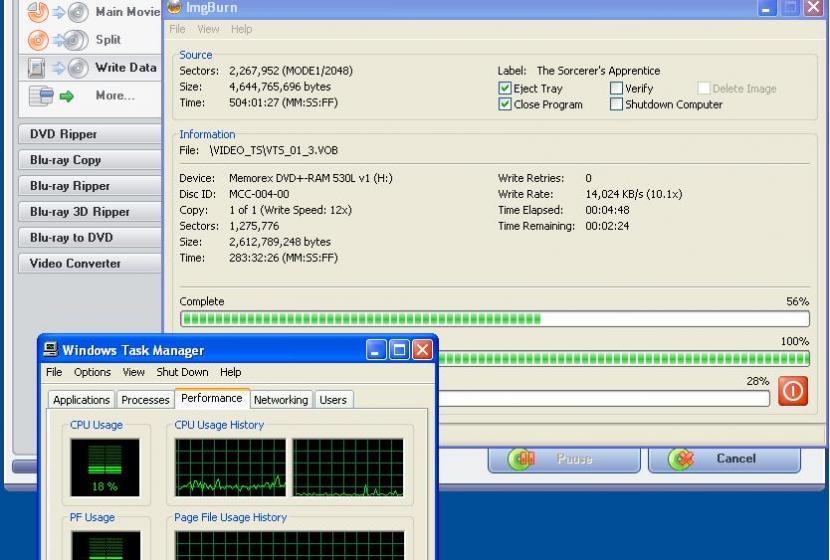Click source size 4,644,765,696 bytes
The height and width of the screenshot is (560, 830).
[x=279, y=87]
